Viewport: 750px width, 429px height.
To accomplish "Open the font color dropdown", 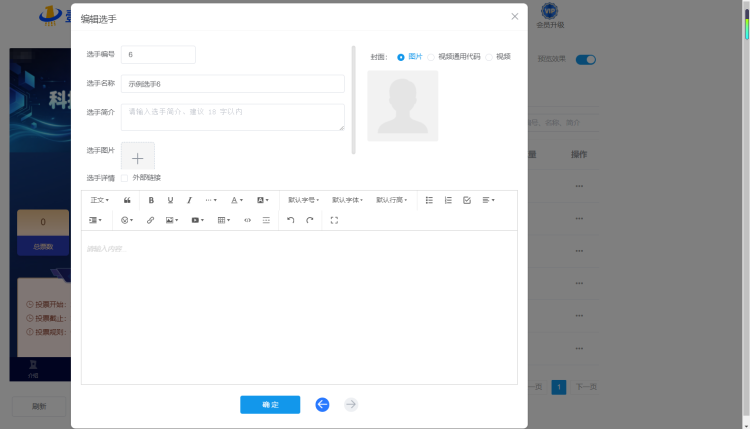I will tap(237, 200).
